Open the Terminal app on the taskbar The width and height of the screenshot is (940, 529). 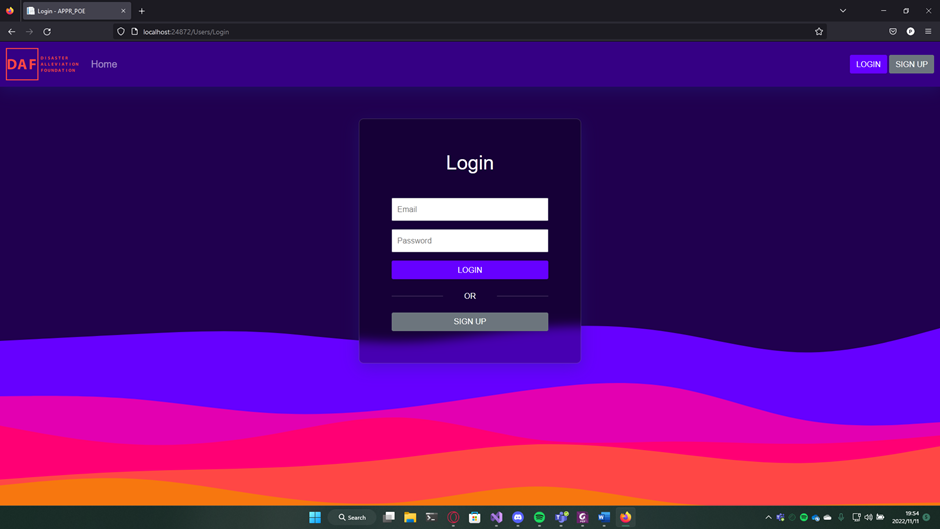click(432, 517)
